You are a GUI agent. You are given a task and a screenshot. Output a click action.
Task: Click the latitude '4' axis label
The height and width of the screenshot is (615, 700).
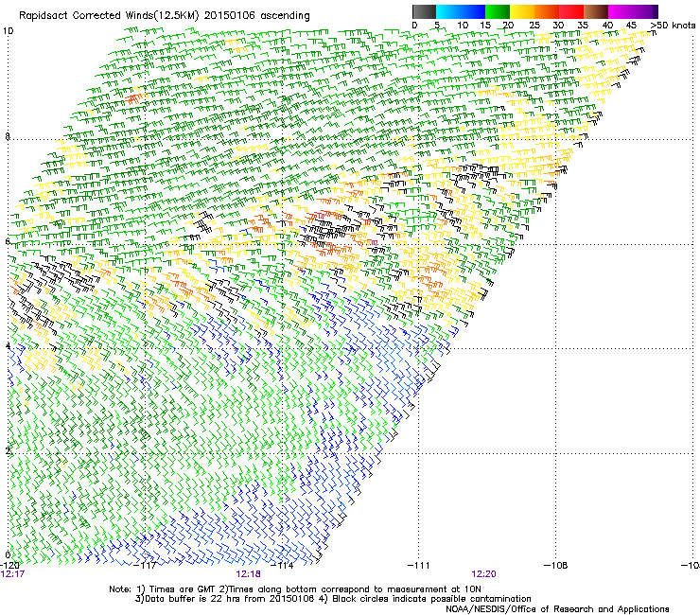pyautogui.click(x=8, y=346)
